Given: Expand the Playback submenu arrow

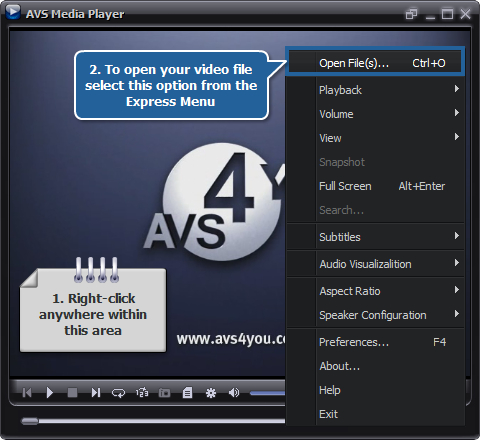Looking at the screenshot, I should (457, 89).
